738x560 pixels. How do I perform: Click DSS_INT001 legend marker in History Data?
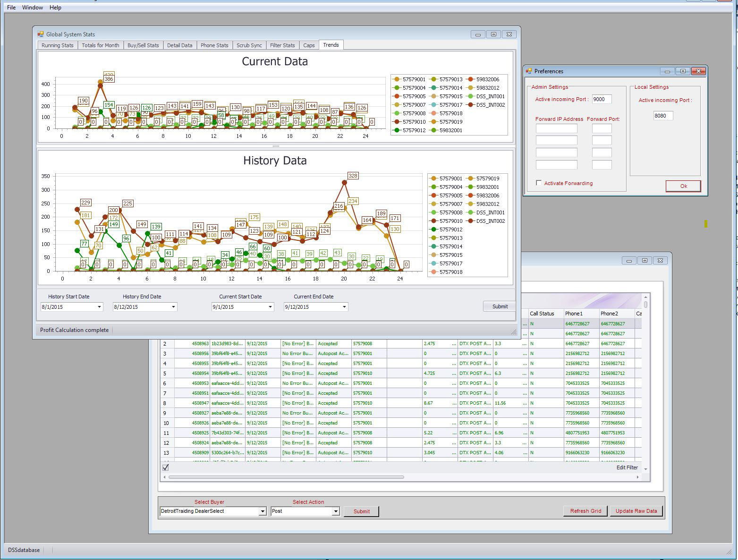coord(470,212)
